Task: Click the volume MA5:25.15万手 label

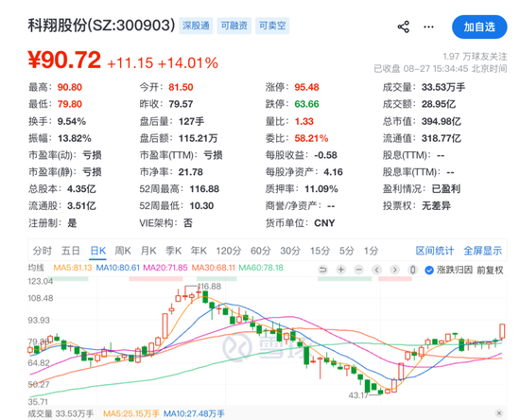Action: pyautogui.click(x=131, y=413)
